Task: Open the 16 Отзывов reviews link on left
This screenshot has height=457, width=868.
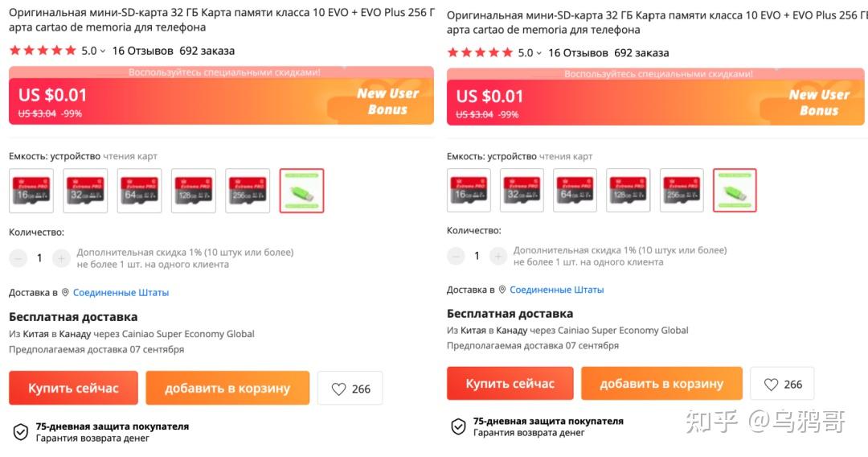Action: 142,51
